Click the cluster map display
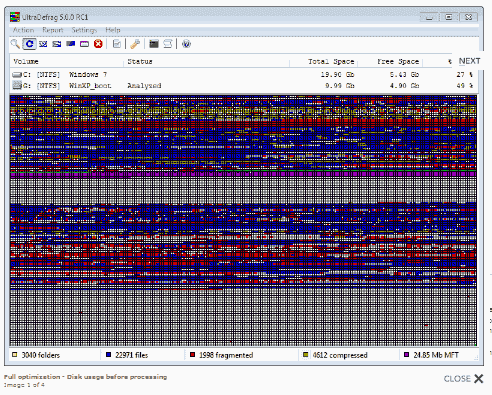The width and height of the screenshot is (492, 395). coord(243,221)
